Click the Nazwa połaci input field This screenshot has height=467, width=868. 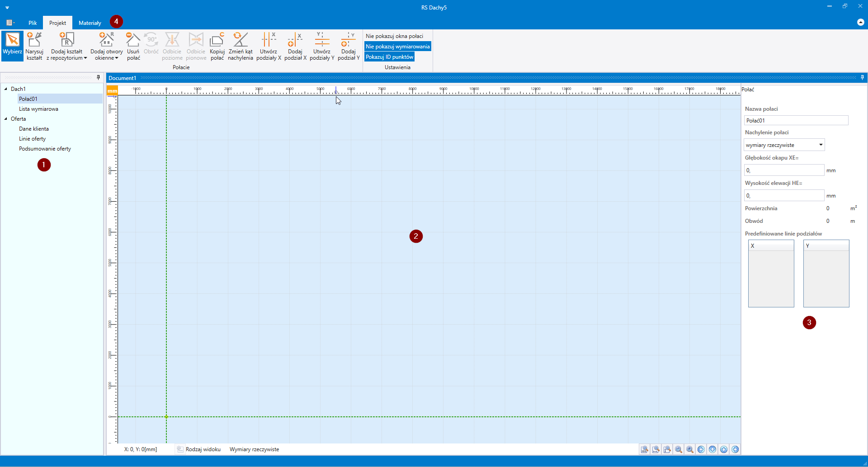(796, 121)
